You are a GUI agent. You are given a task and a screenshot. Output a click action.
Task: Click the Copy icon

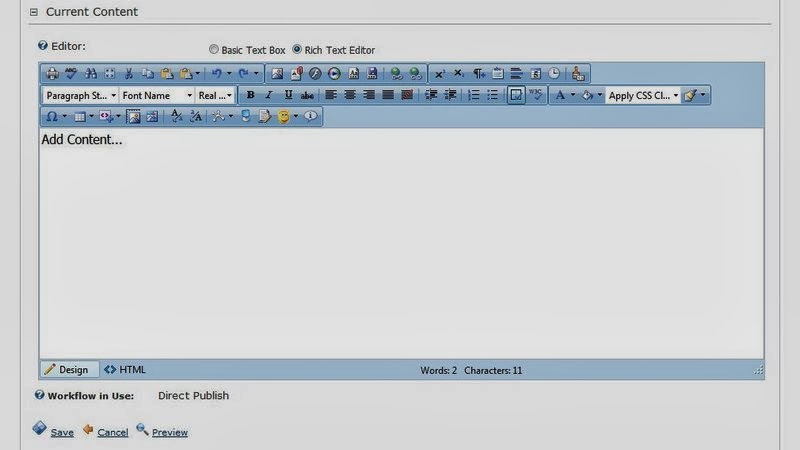click(148, 73)
